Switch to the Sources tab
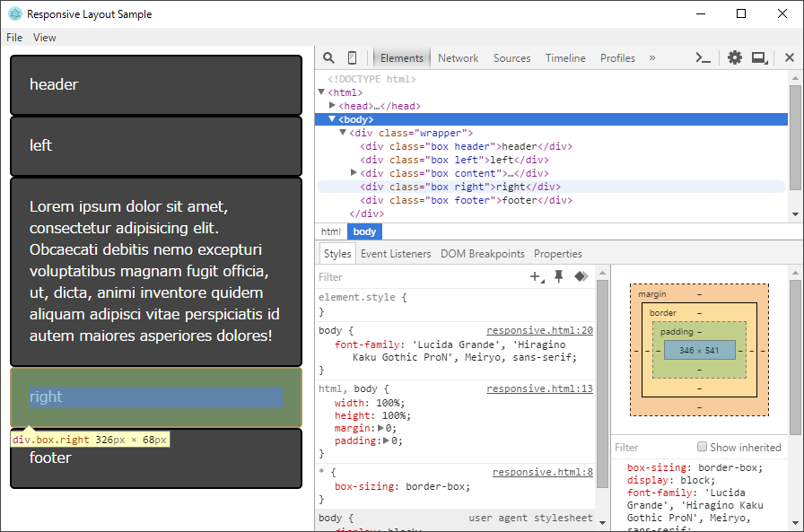Image resolution: width=804 pixels, height=532 pixels. [x=511, y=58]
